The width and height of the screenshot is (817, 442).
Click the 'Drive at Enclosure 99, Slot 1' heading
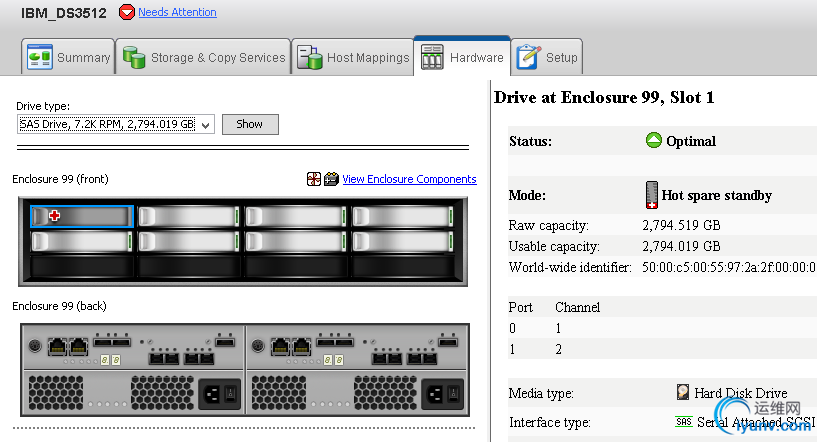(x=604, y=97)
